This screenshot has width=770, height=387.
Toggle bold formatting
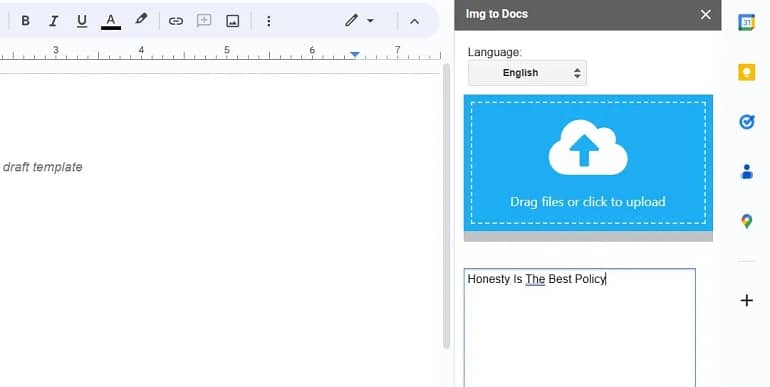tap(25, 21)
